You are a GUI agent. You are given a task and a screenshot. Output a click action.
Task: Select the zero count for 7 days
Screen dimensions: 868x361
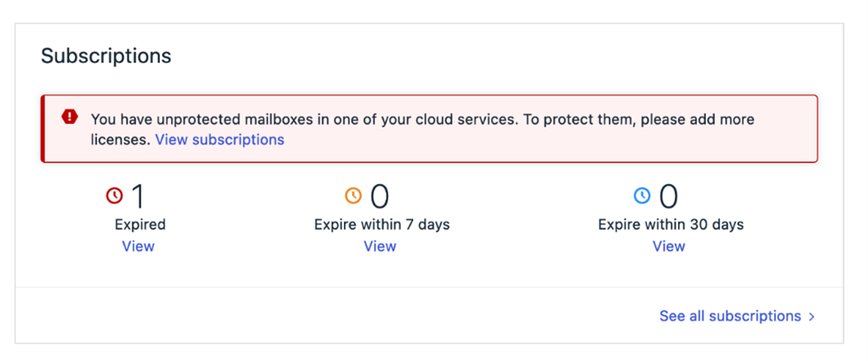click(380, 197)
